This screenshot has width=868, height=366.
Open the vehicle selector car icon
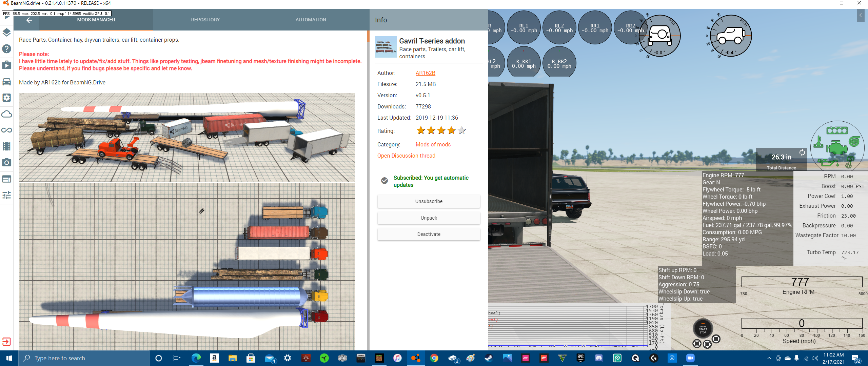coord(6,81)
